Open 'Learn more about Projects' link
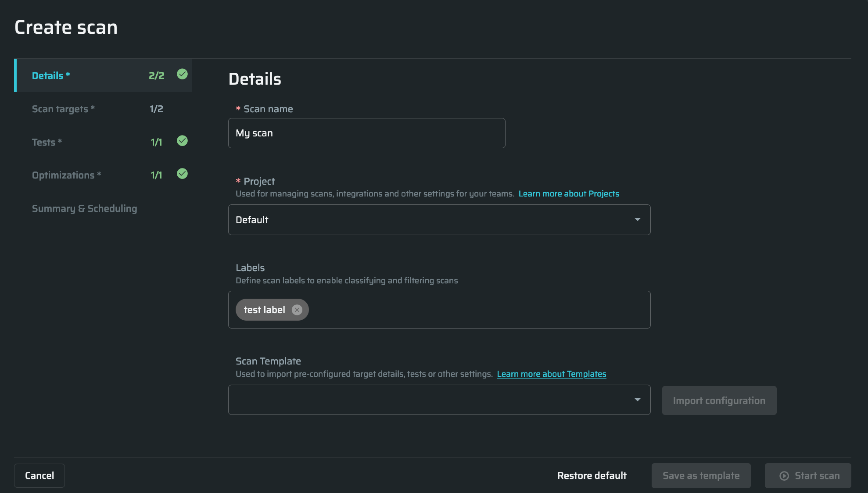The height and width of the screenshot is (493, 868). tap(568, 194)
